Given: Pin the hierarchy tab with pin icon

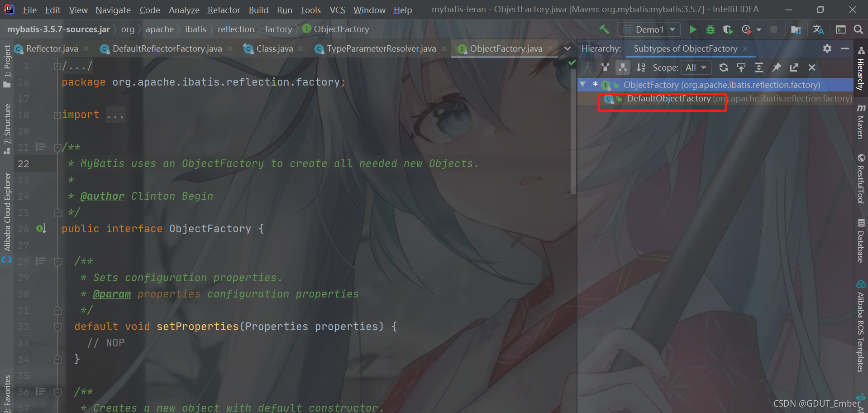Looking at the screenshot, I should [x=777, y=67].
